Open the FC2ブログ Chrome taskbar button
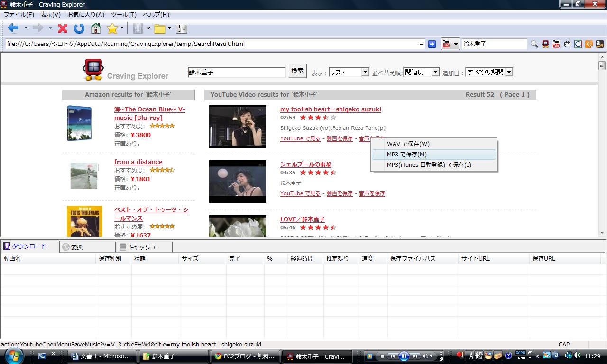Screen dimensions: 607x364 coord(245,356)
